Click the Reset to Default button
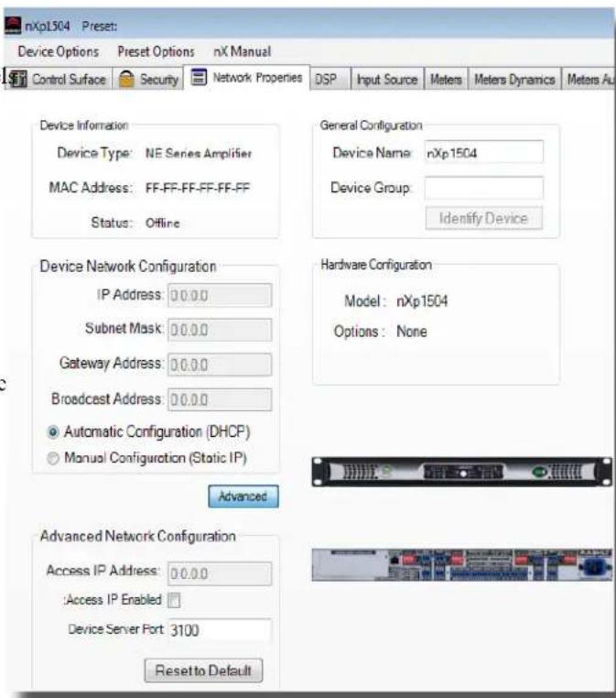616x698 pixels. coord(203,671)
